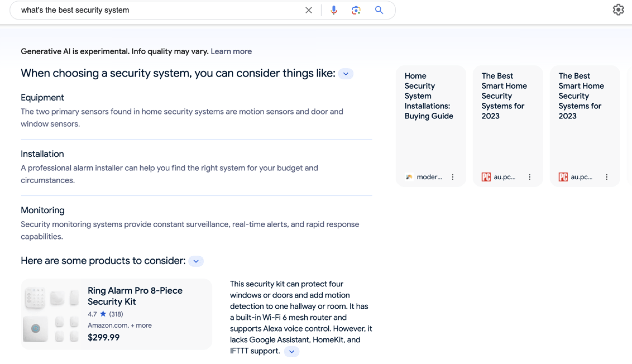The width and height of the screenshot is (632, 364).
Task: Start voice search with the microphone icon
Action: click(334, 10)
